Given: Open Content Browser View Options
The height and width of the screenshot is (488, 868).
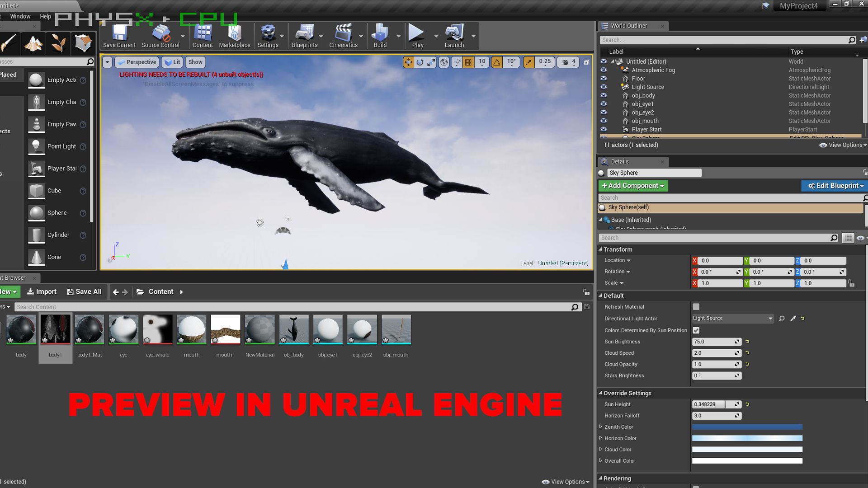Looking at the screenshot, I should (x=566, y=482).
